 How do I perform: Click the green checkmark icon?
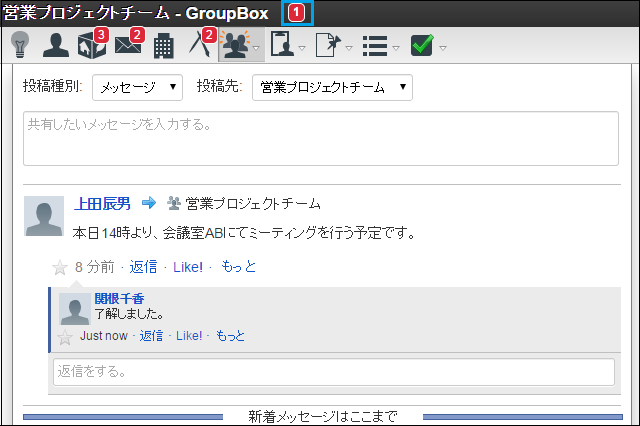422,44
